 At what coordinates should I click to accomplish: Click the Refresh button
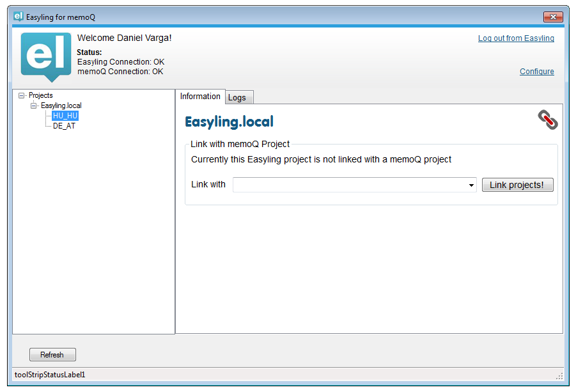[52, 354]
